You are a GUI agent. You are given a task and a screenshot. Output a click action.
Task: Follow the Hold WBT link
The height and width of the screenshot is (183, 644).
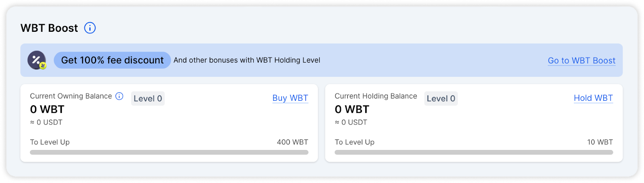coord(593,98)
